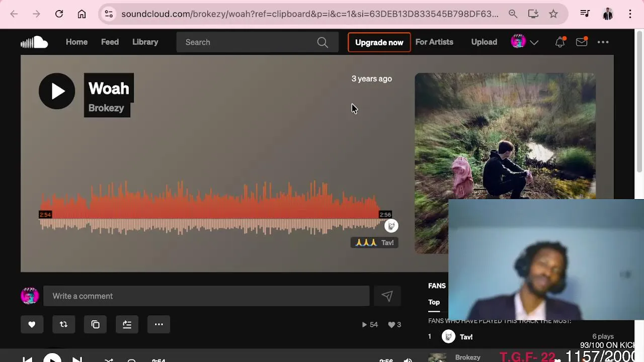View the 3 likes count

pos(394,325)
